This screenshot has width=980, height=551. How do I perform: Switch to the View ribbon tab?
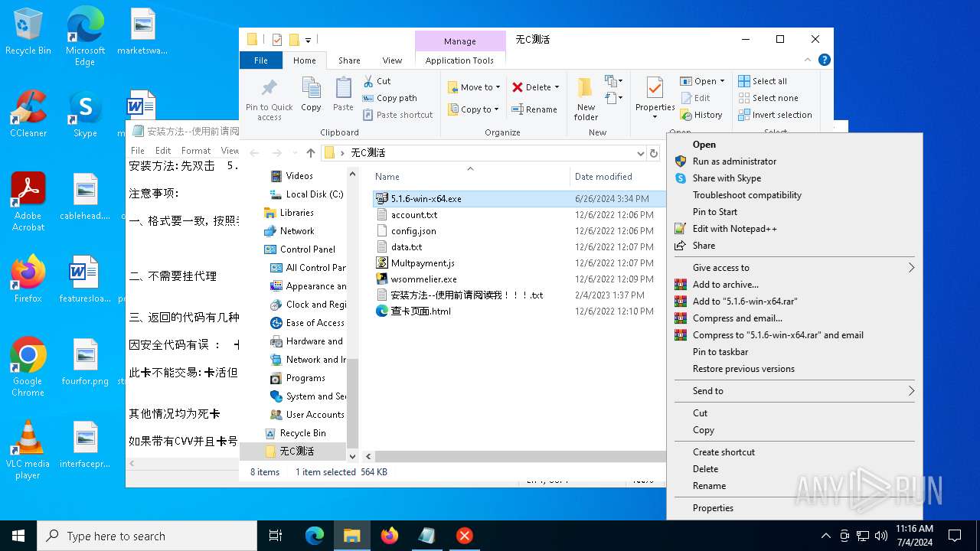click(x=392, y=60)
